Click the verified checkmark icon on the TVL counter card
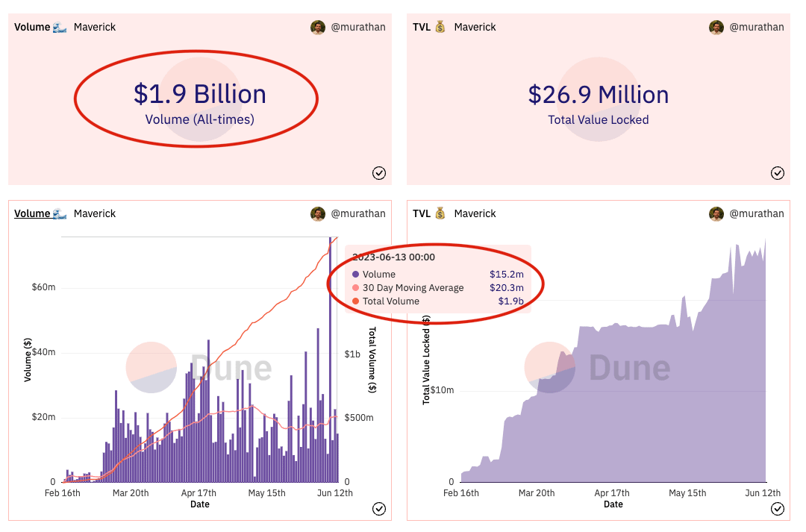The image size is (806, 532). click(777, 173)
